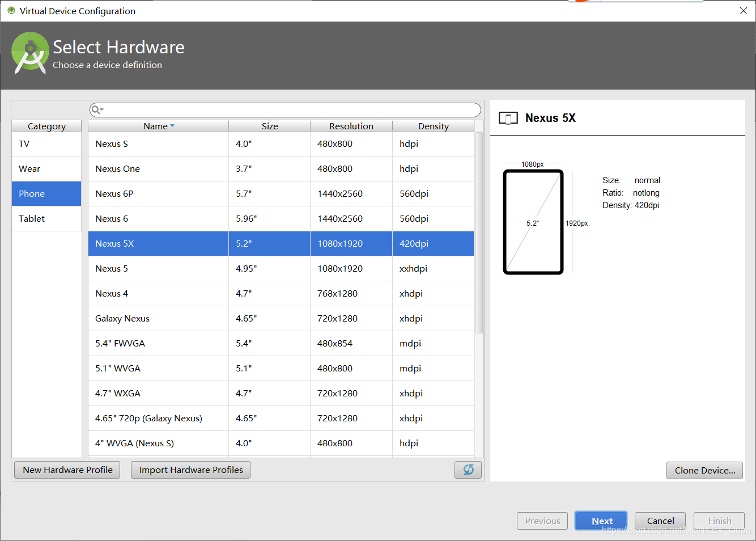The height and width of the screenshot is (541, 756).
Task: Sort by Name column header arrow
Action: [172, 126]
